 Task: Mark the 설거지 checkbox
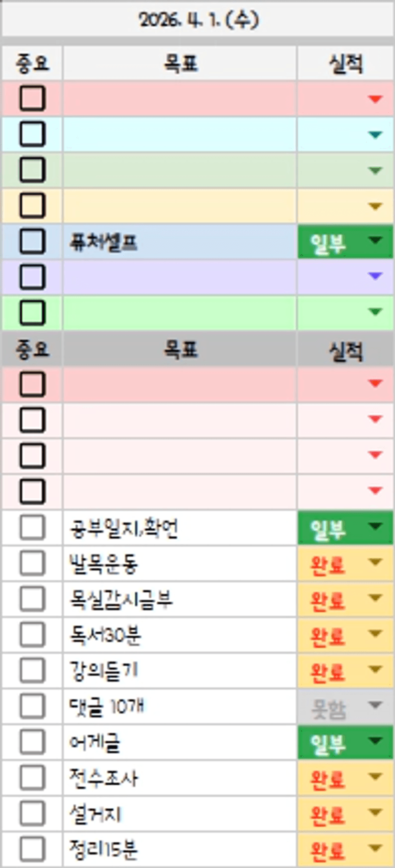click(x=32, y=814)
